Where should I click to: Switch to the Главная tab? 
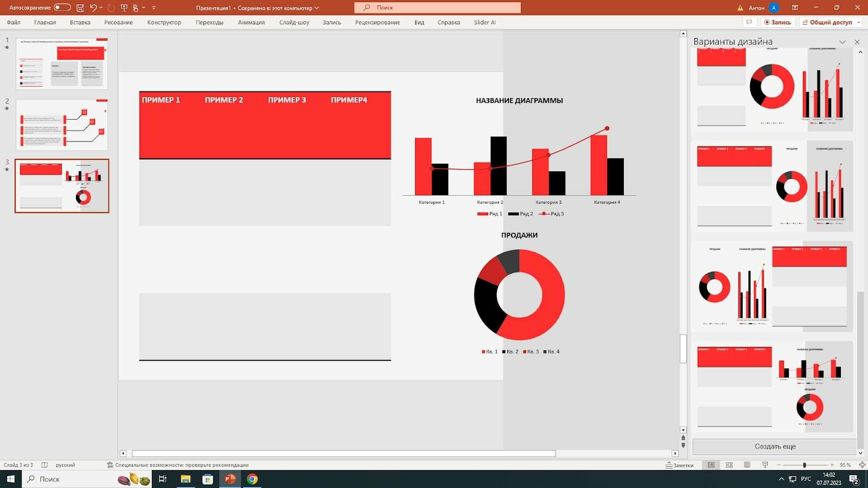point(45,22)
